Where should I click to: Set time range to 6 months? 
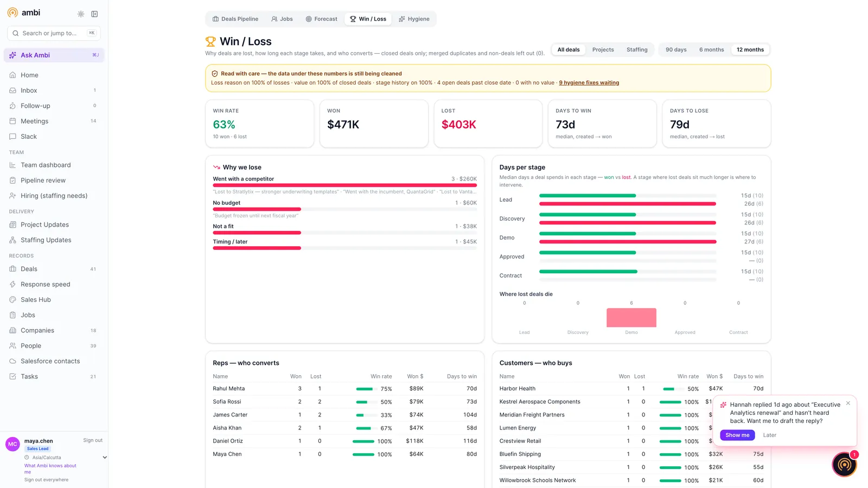[x=711, y=50]
